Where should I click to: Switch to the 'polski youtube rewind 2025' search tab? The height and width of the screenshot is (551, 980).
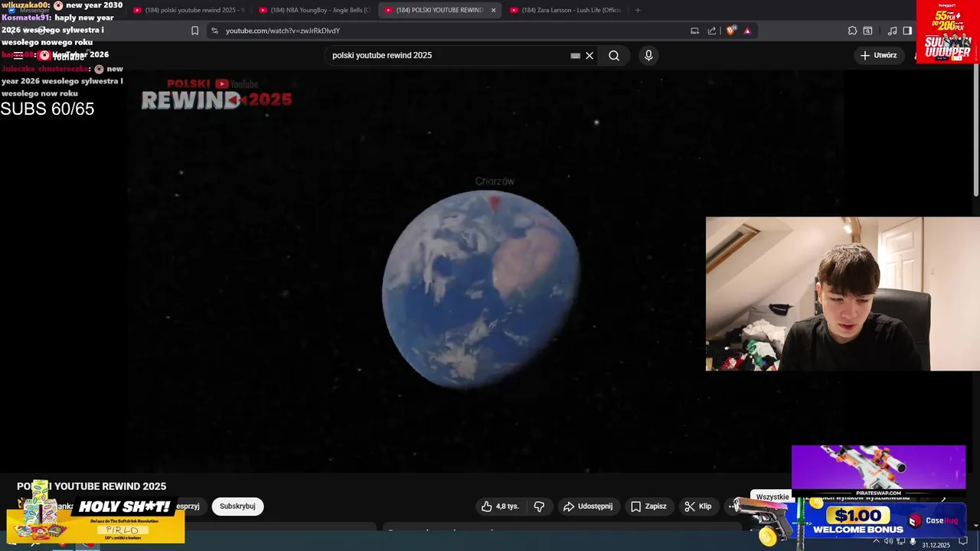[188, 10]
